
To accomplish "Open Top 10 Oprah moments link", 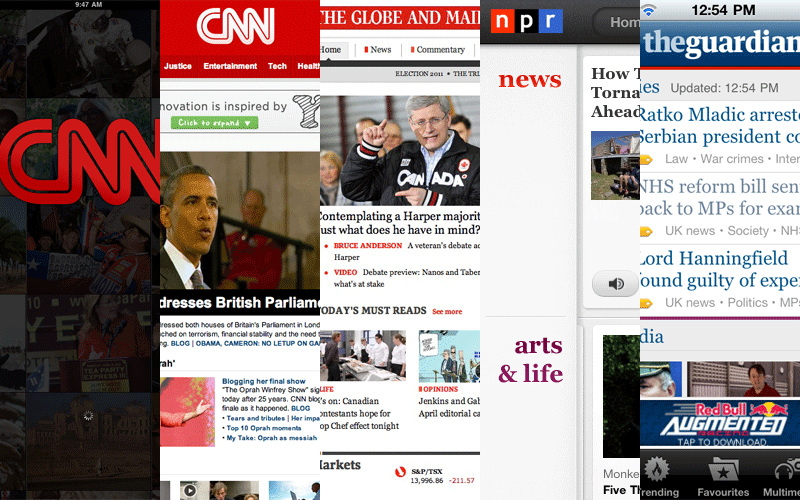I will pos(264,428).
